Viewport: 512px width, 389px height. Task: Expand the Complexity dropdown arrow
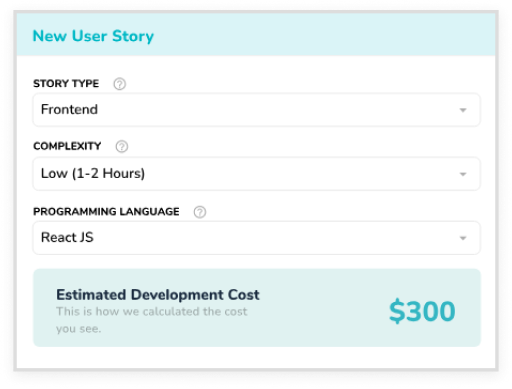[463, 174]
